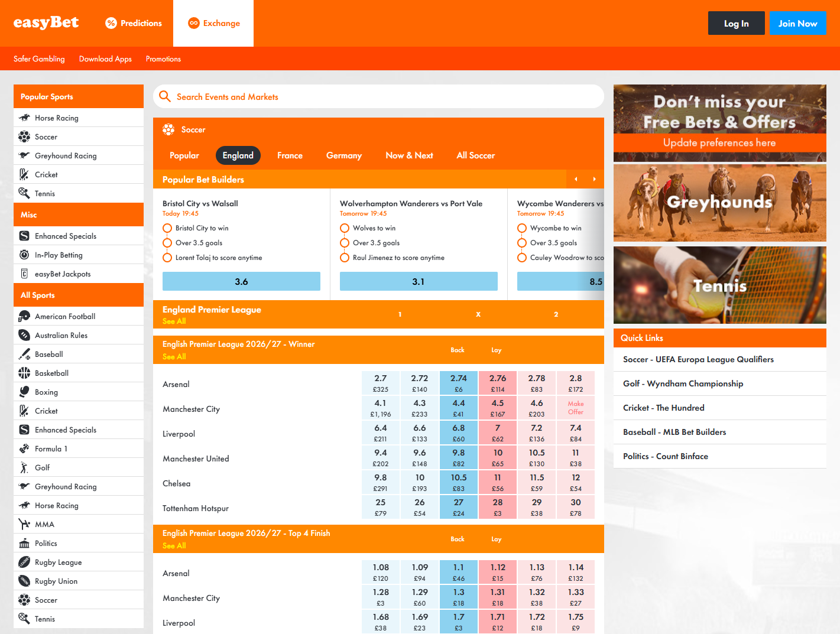Click the In-Play Betting icon
Viewport: 840px width, 634px height.
[x=24, y=255]
